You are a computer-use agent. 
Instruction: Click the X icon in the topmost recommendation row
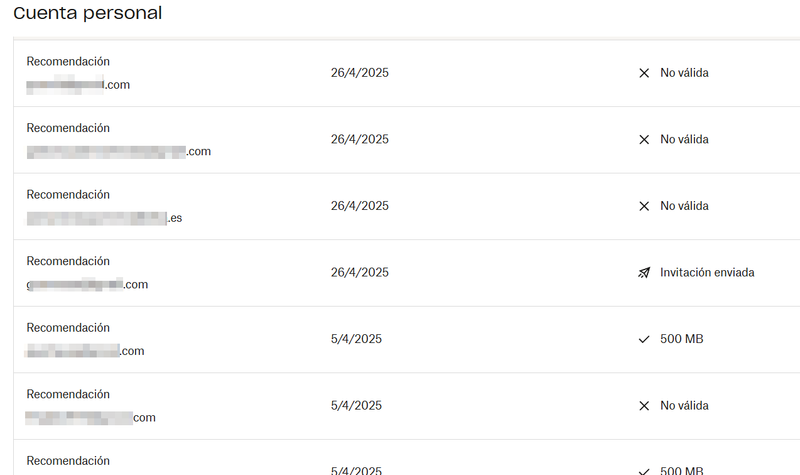pyautogui.click(x=644, y=73)
